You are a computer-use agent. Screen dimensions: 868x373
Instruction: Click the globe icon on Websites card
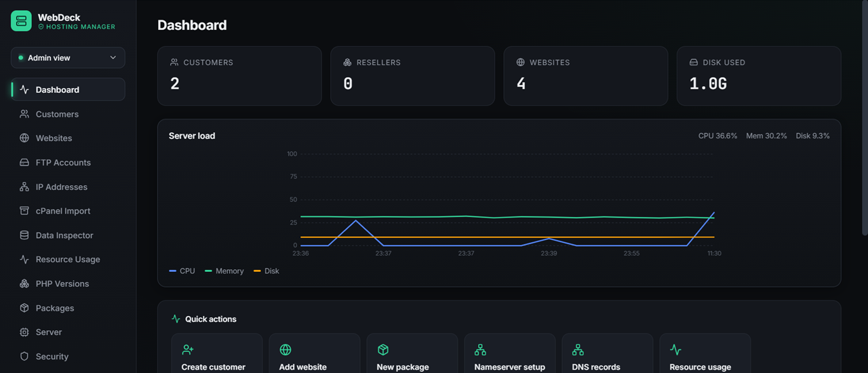[521, 62]
